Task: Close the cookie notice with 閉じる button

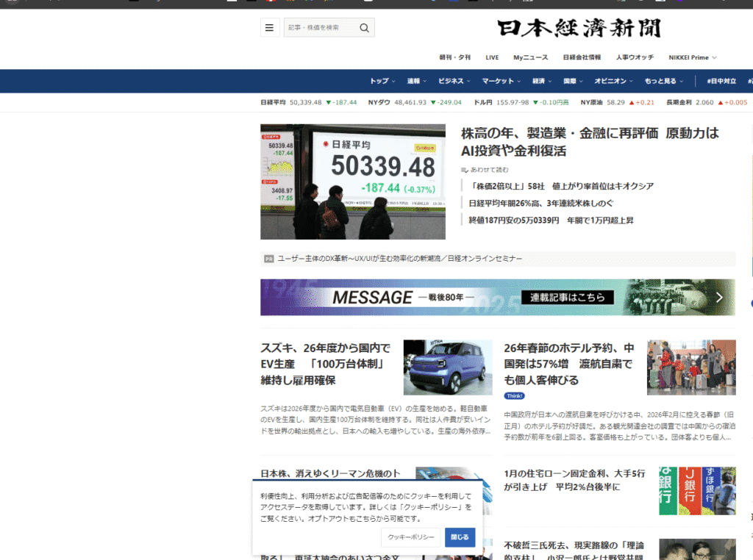Action: 460,537
